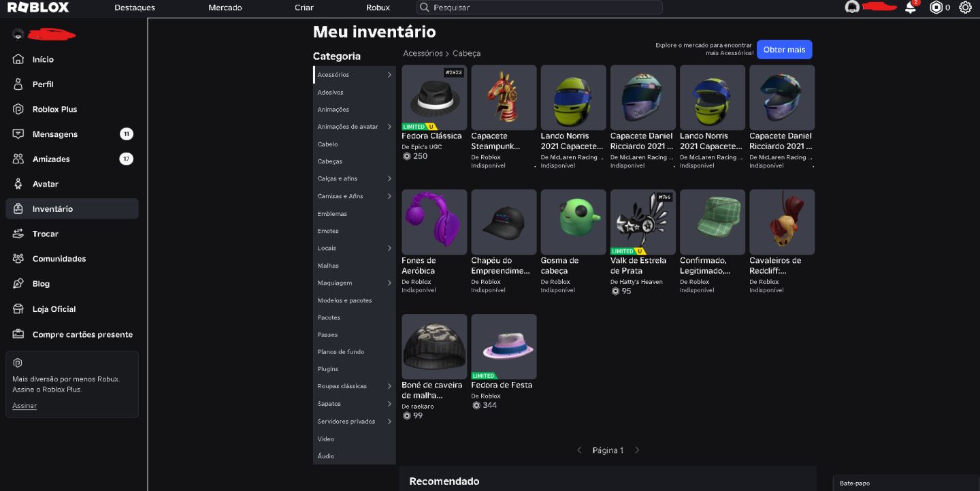Expand the Servidores privados chevron
The height and width of the screenshot is (491, 980).
tap(389, 422)
